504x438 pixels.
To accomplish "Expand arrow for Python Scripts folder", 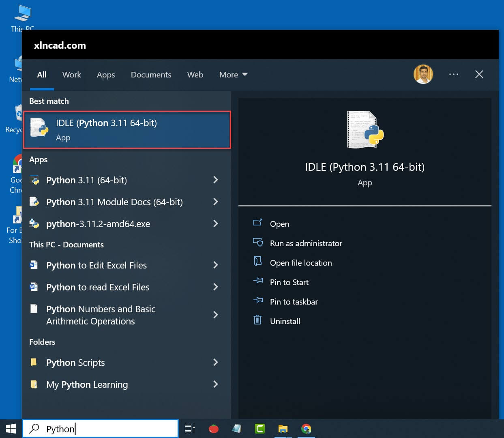I will pos(216,362).
